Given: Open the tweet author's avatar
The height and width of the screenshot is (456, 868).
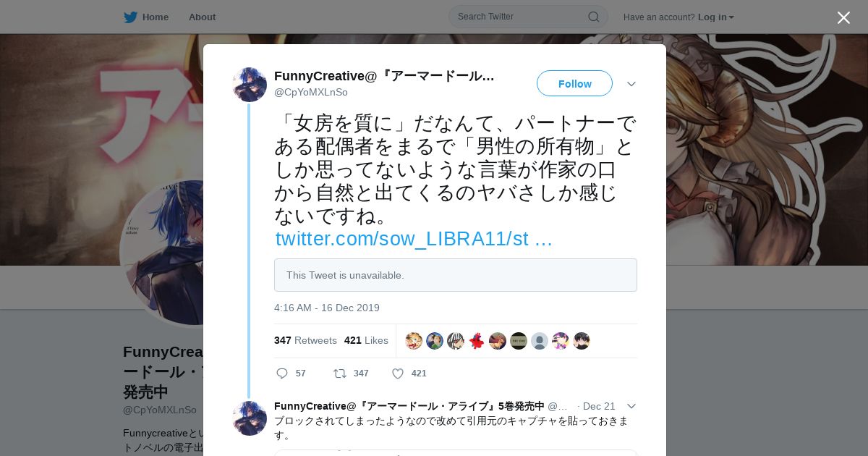Looking at the screenshot, I should [250, 85].
